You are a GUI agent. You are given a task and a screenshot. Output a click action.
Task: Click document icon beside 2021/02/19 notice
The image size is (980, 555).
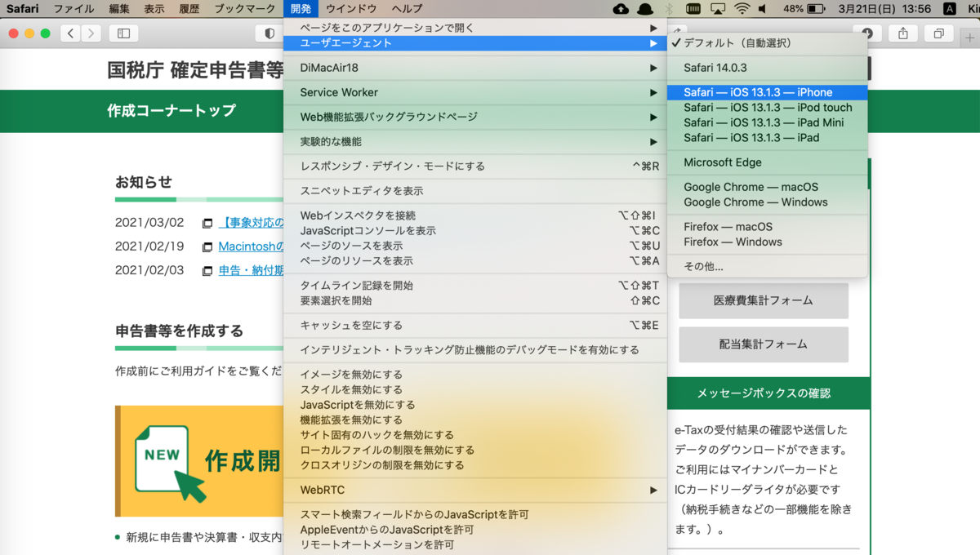pos(207,246)
